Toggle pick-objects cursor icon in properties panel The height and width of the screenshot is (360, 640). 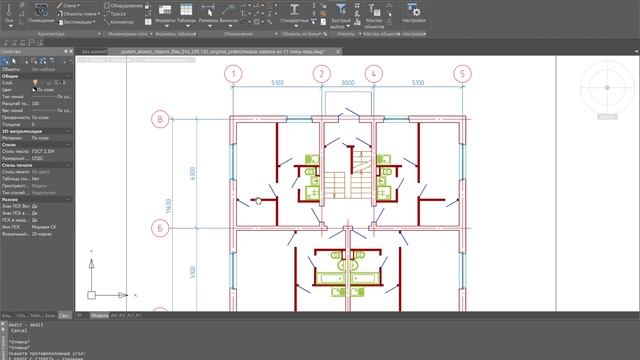14,61
